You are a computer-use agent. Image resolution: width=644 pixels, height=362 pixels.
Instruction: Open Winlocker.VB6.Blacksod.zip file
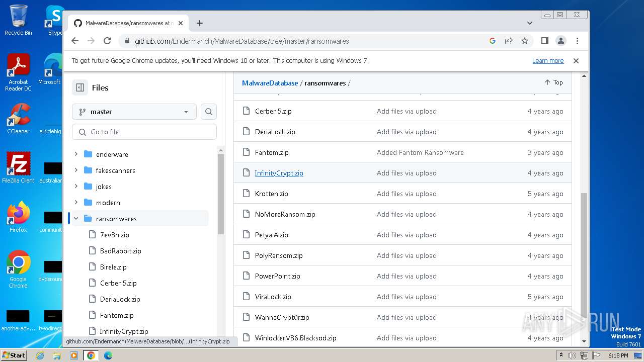(x=296, y=338)
